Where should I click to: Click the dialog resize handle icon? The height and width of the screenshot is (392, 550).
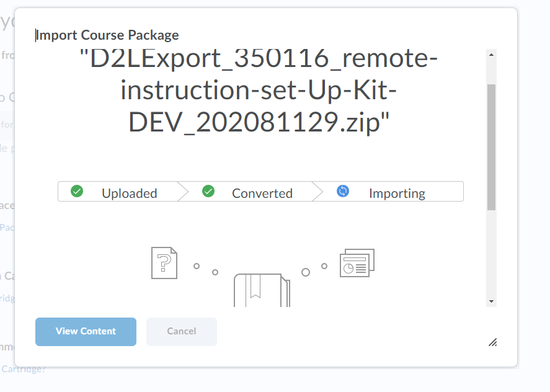point(493,342)
